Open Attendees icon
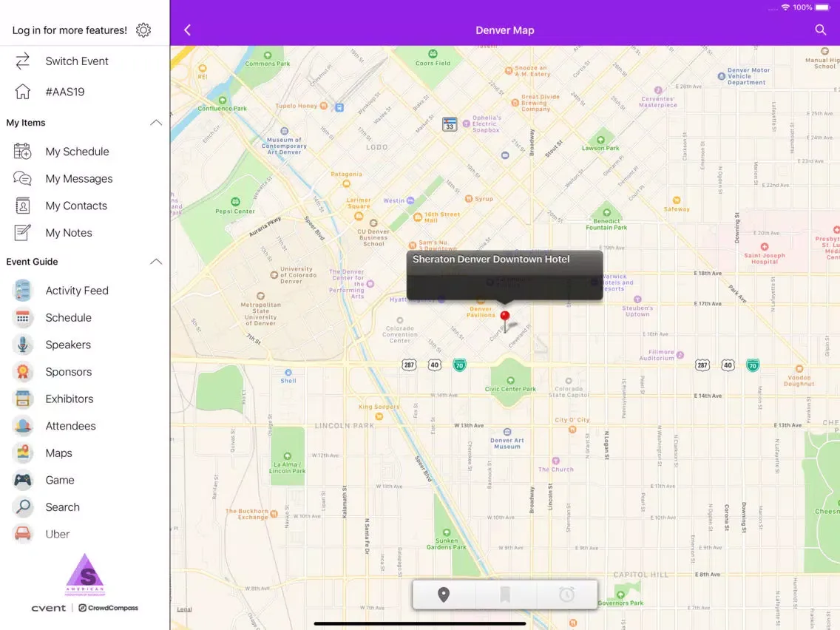The image size is (840, 630). (x=22, y=426)
